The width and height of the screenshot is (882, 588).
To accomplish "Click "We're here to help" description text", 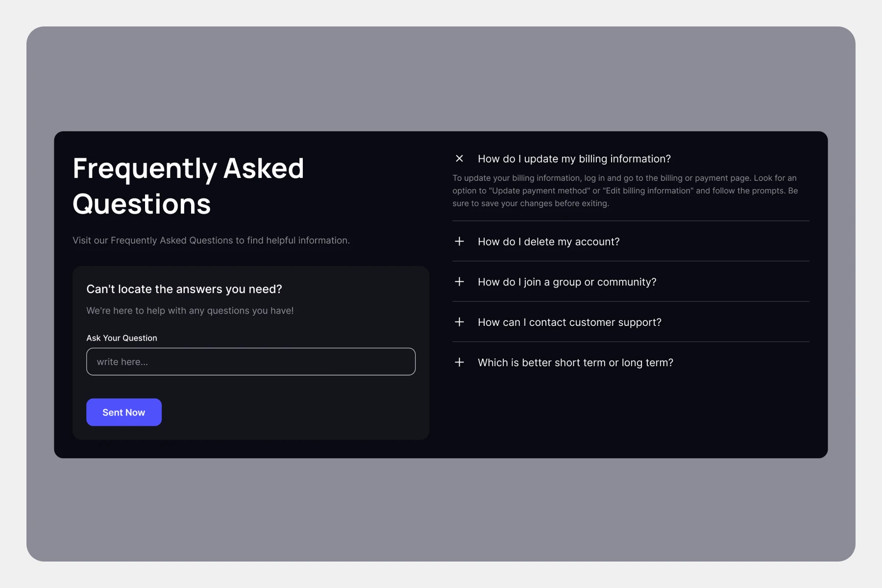I will point(190,311).
